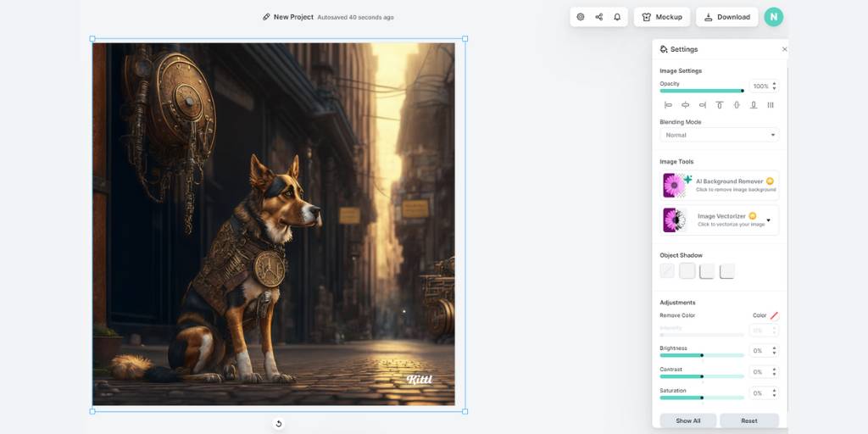Viewport: 868px width, 434px height.
Task: Click the Image Vectorizer tool
Action: (719, 220)
